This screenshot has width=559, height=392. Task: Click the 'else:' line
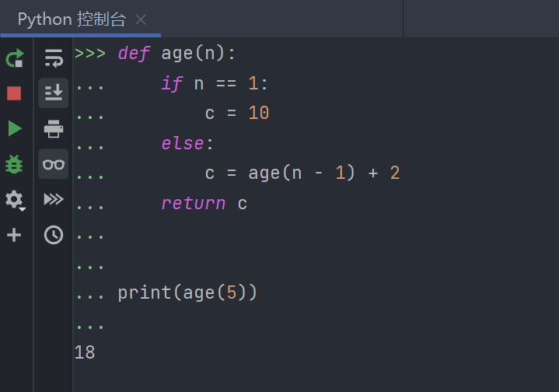tap(187, 143)
